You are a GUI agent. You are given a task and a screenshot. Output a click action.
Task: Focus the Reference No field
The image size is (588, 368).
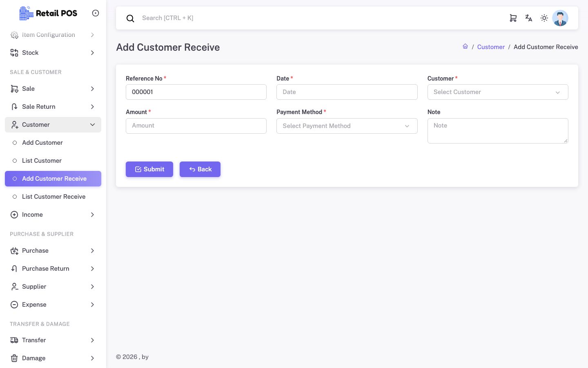(x=196, y=92)
